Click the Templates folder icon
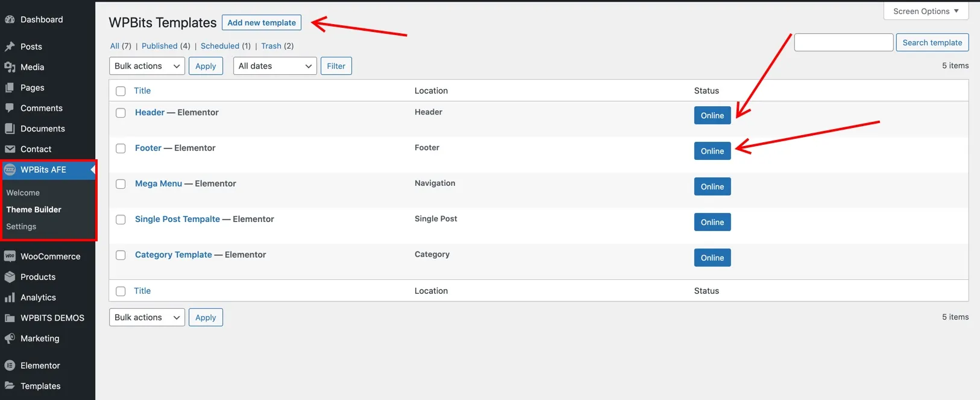980x400 pixels. [10, 386]
